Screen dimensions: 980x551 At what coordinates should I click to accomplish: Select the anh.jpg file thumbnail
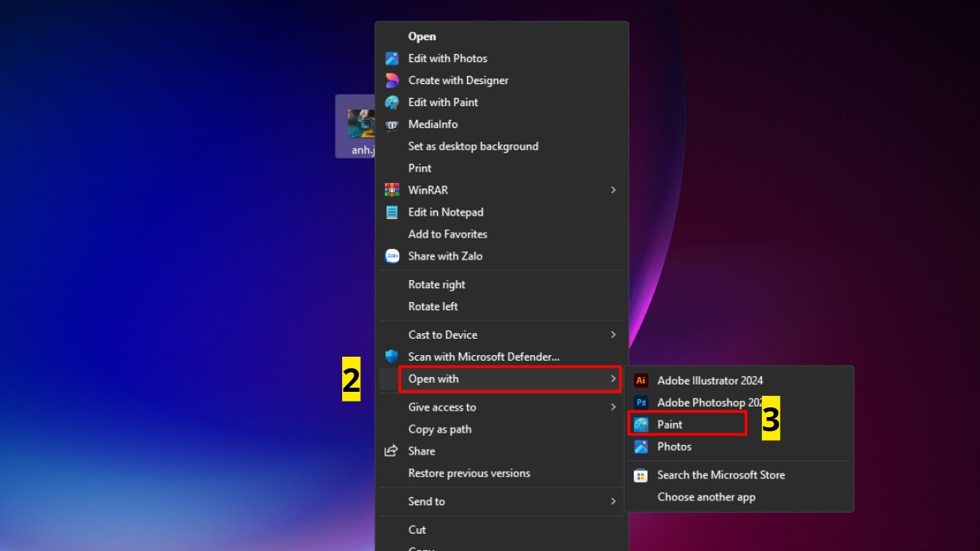tap(363, 124)
